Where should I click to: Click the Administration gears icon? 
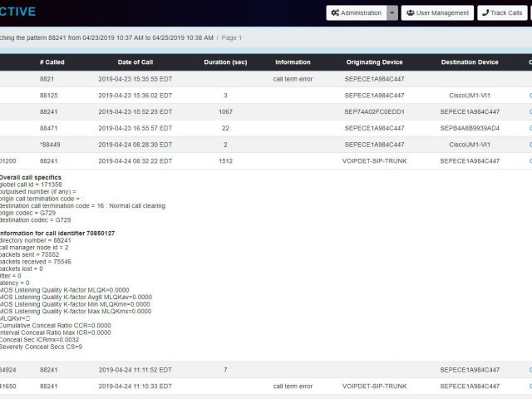[335, 13]
